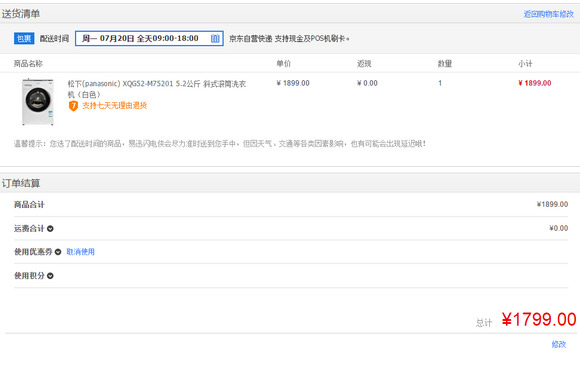This screenshot has width=580, height=386.
Task: Click the 商品合计 label
Action: [29, 204]
